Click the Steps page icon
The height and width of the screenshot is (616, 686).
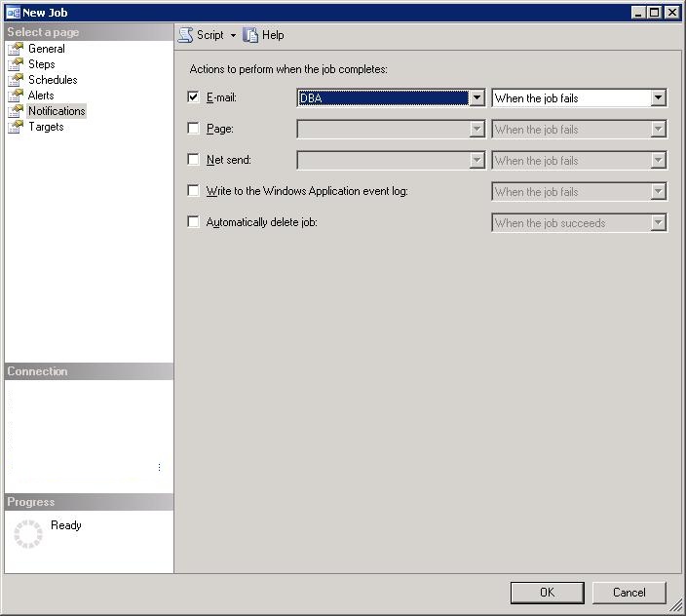tap(16, 64)
